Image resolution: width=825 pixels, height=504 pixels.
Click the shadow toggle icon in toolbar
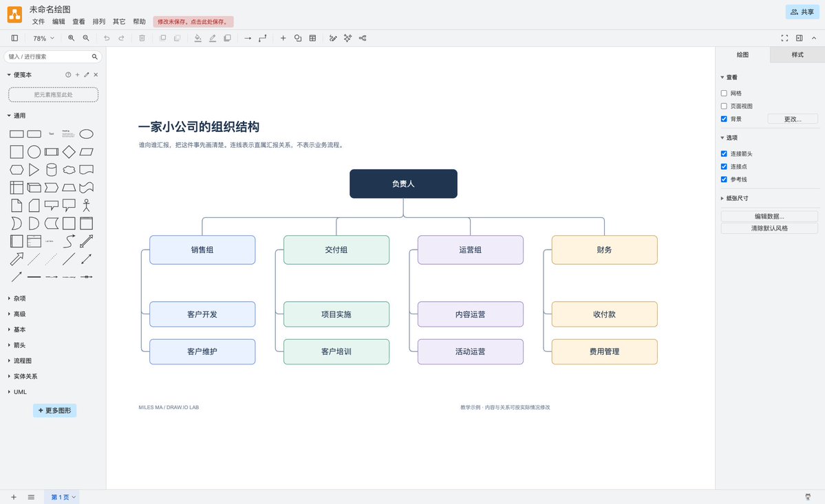227,39
